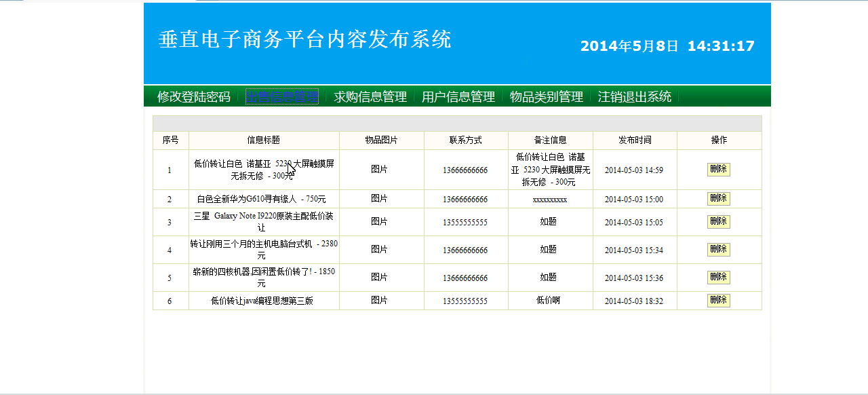Select title 三星 Galaxy Note I9220原装主配低价装让
The image size is (868, 395).
[x=264, y=222]
